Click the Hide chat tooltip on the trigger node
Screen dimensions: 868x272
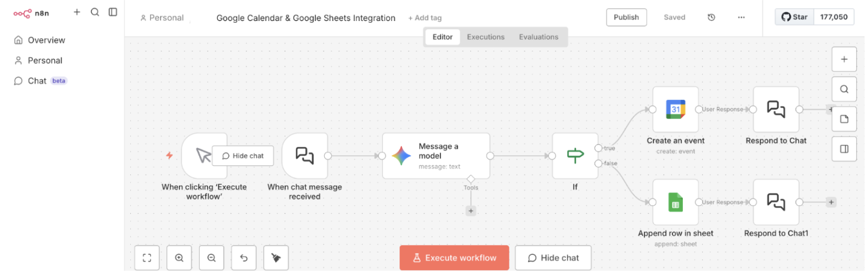pyautogui.click(x=243, y=156)
